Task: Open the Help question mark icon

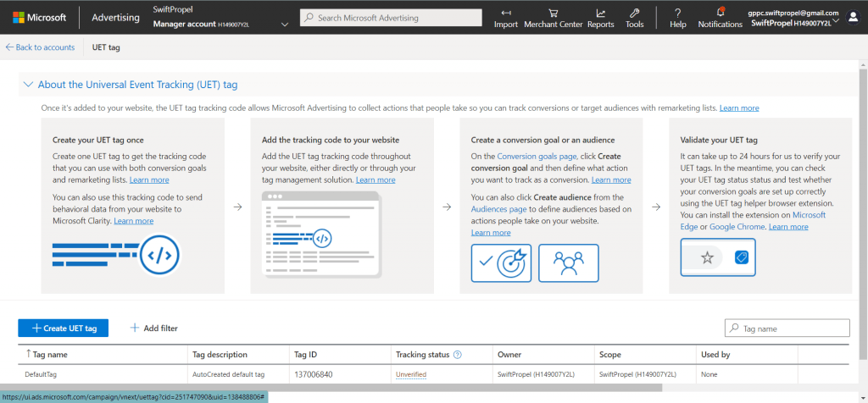Action: point(677,13)
